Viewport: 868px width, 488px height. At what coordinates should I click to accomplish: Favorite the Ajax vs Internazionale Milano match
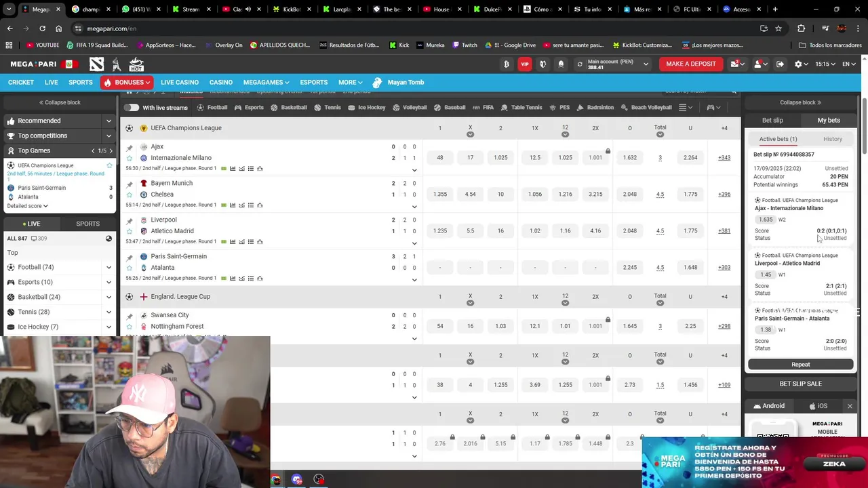click(x=130, y=158)
